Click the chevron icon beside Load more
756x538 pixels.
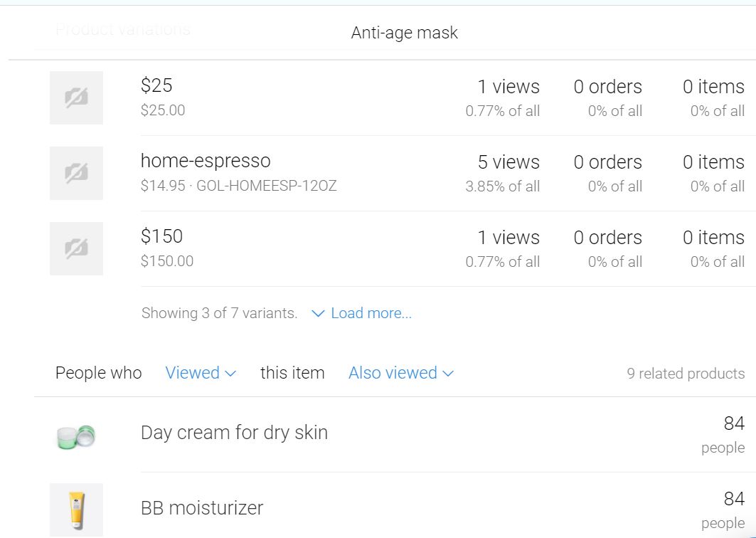point(318,314)
